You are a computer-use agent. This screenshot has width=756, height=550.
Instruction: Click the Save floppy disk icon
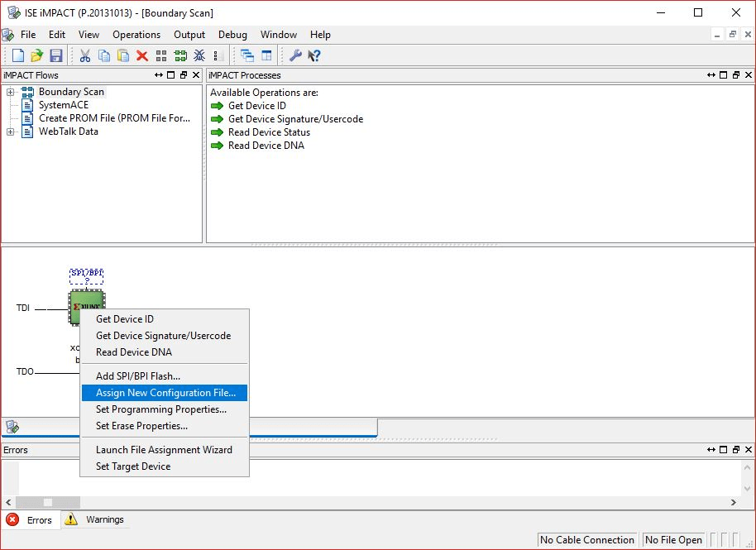pyautogui.click(x=56, y=55)
